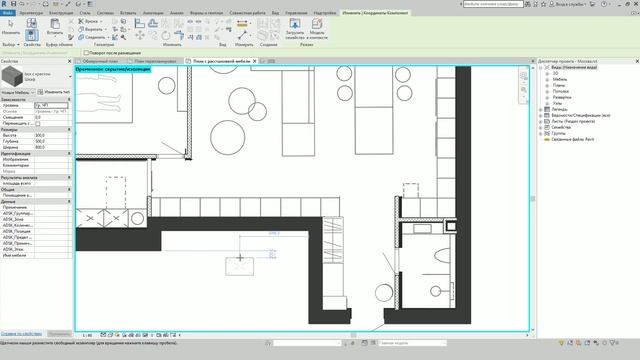This screenshot has width=640, height=360.
Task: Toggle the 'Перемещать с...' checkbox in Properties
Action: pyautogui.click(x=38, y=123)
